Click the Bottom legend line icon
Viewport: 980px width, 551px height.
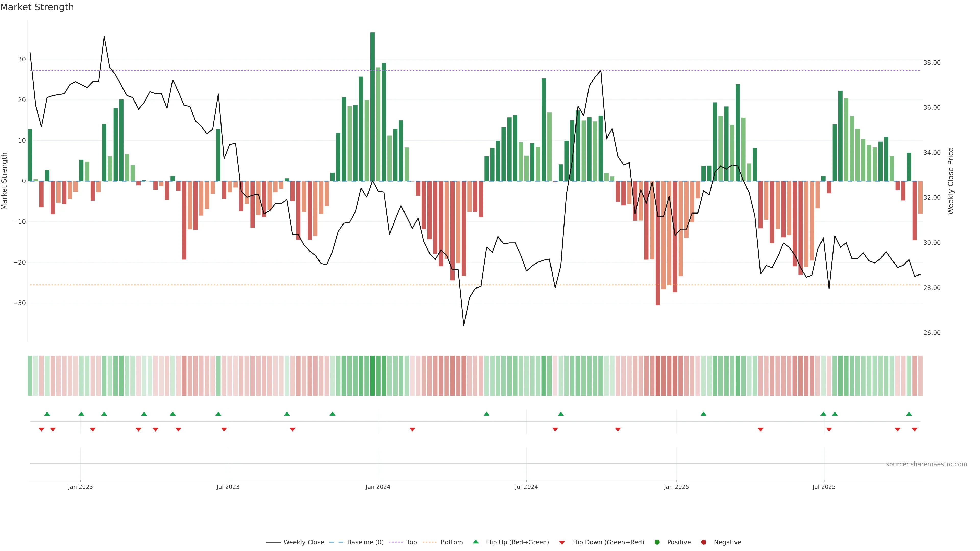pyautogui.click(x=430, y=542)
